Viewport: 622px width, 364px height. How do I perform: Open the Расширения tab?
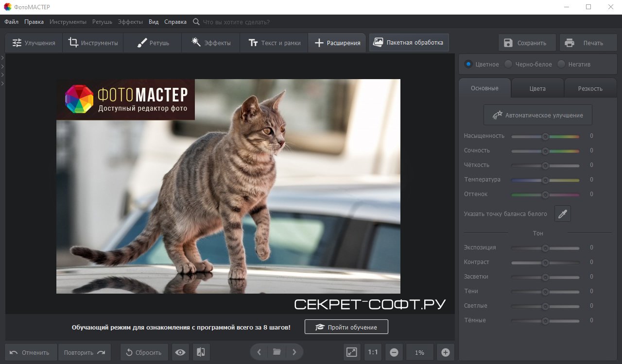point(337,43)
